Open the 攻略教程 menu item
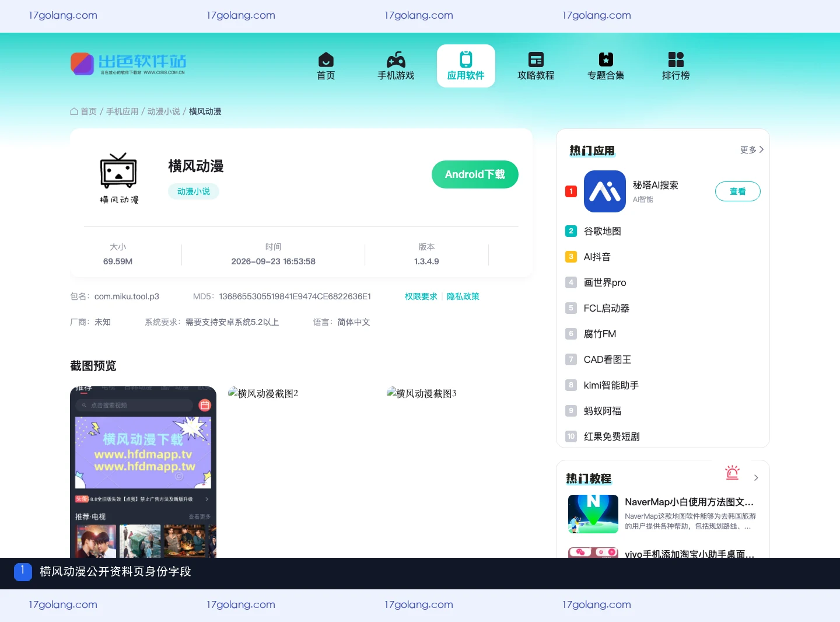 (x=536, y=66)
